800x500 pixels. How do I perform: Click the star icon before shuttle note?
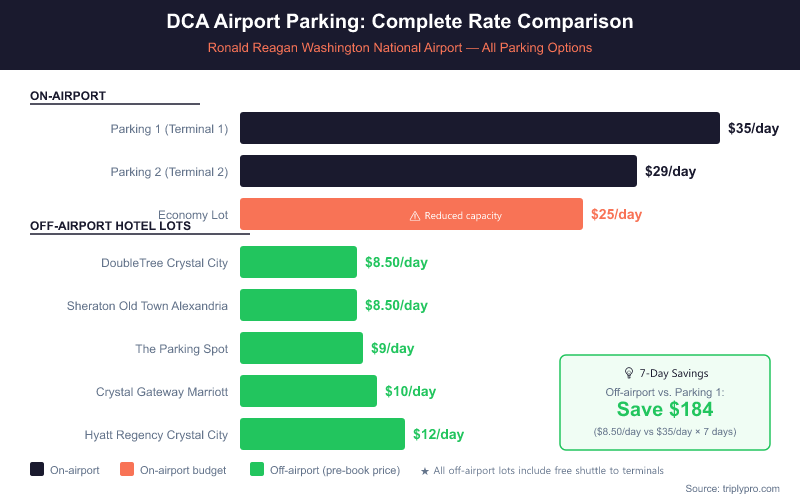click(x=425, y=470)
